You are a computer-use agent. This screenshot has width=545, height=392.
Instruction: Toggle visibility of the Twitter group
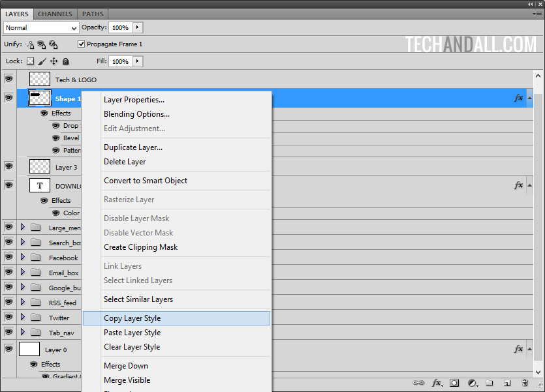pyautogui.click(x=8, y=318)
